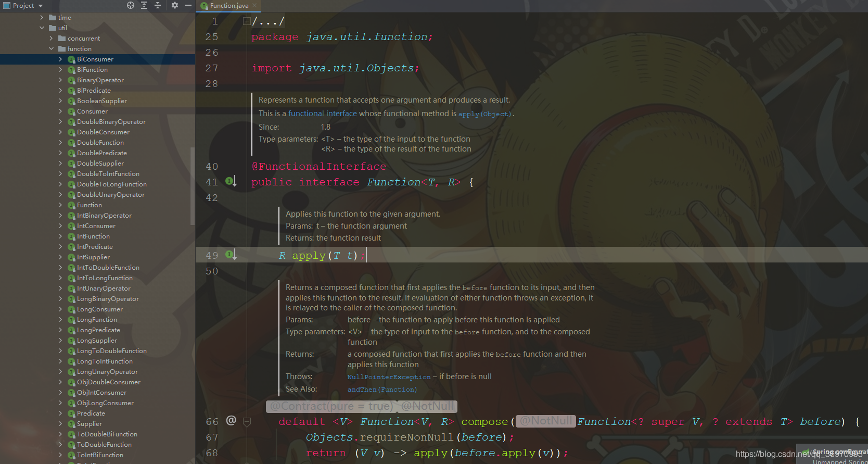Screen dimensions: 868x464
Task: Click the Function.java tab file icon
Action: (205, 6)
